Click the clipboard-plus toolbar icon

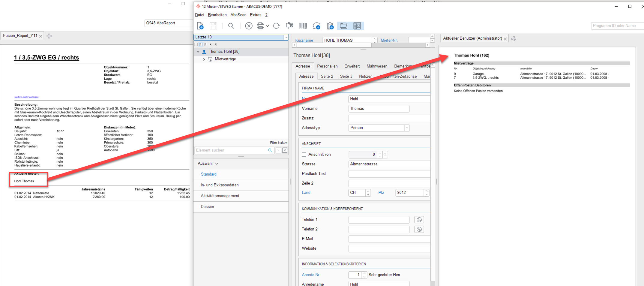click(330, 26)
